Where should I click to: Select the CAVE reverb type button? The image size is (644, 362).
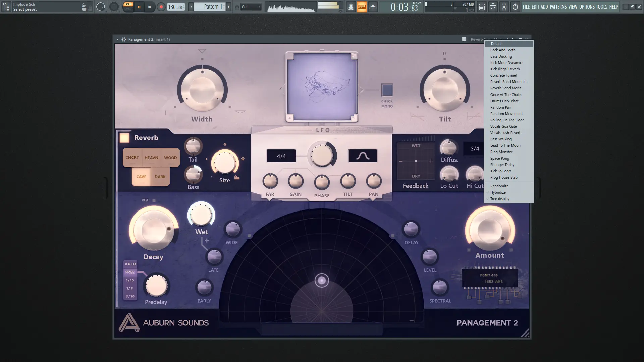pyautogui.click(x=141, y=177)
